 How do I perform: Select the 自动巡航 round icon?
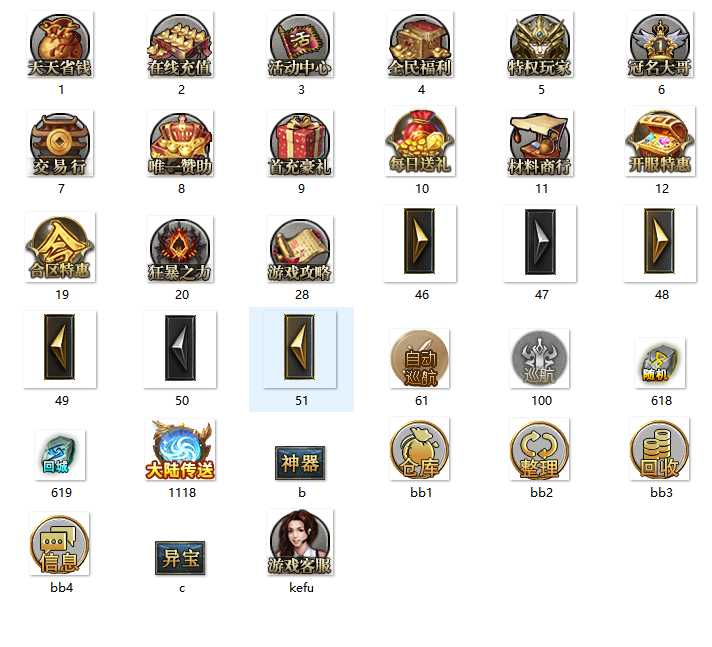click(420, 359)
